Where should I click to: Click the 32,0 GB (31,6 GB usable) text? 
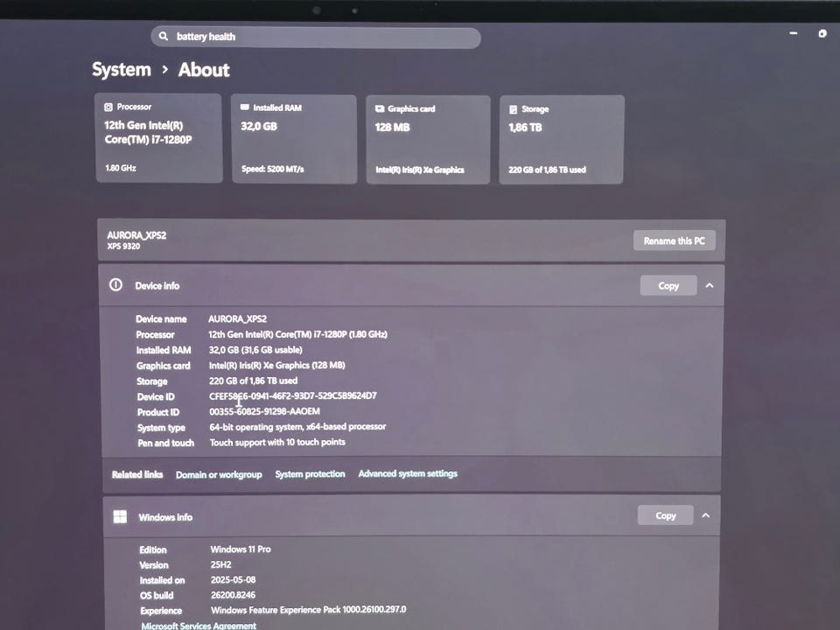(x=255, y=350)
